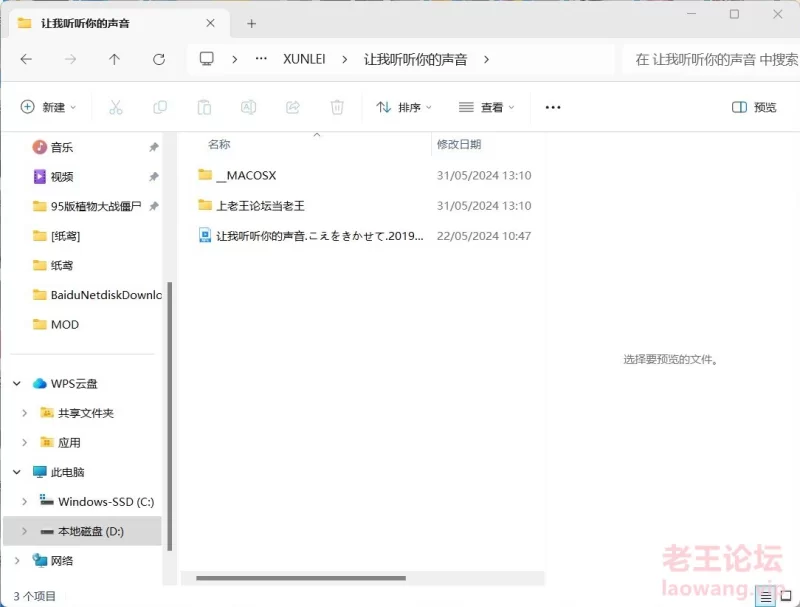Go up one directory level
The width and height of the screenshot is (800, 607).
114,59
